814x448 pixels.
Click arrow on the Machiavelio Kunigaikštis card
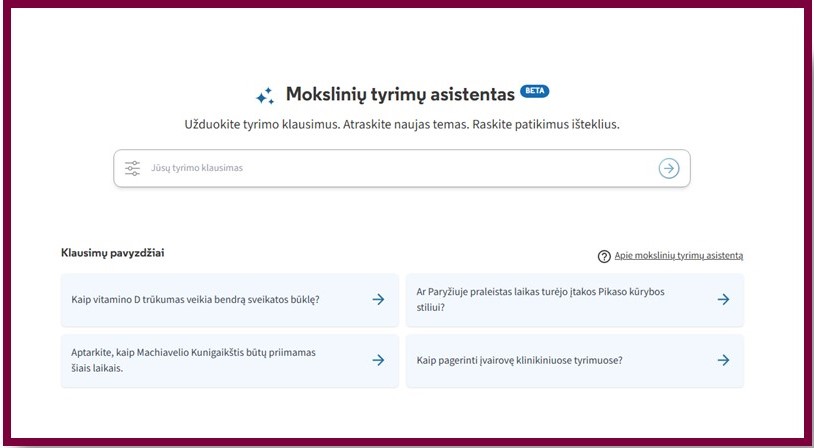coord(378,360)
